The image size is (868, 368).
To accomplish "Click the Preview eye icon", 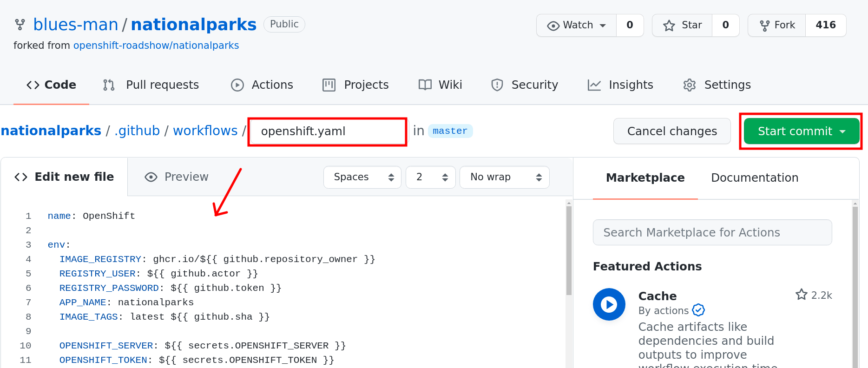I will click(151, 177).
